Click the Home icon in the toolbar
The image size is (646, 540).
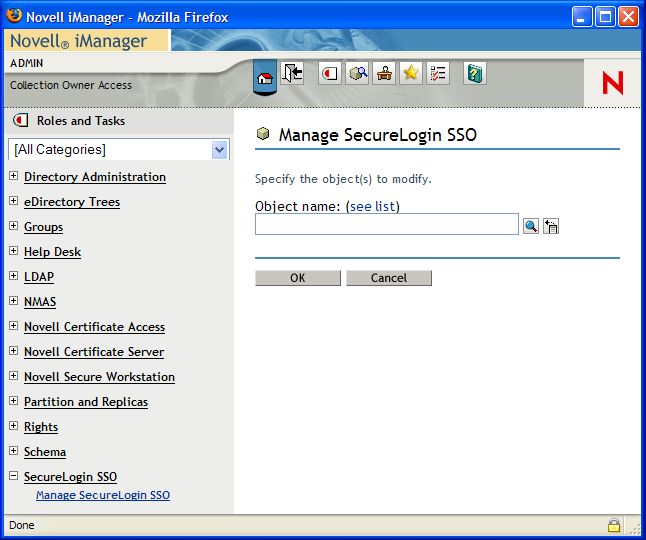pyautogui.click(x=265, y=76)
